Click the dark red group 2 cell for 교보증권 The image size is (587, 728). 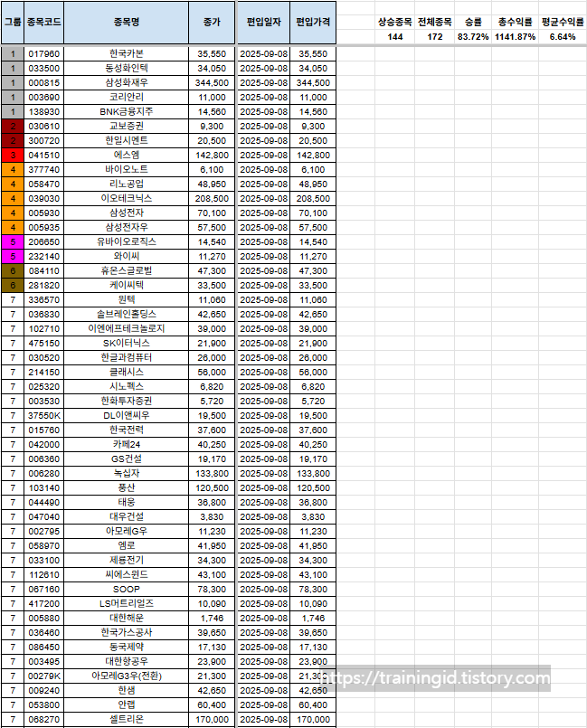13,127
